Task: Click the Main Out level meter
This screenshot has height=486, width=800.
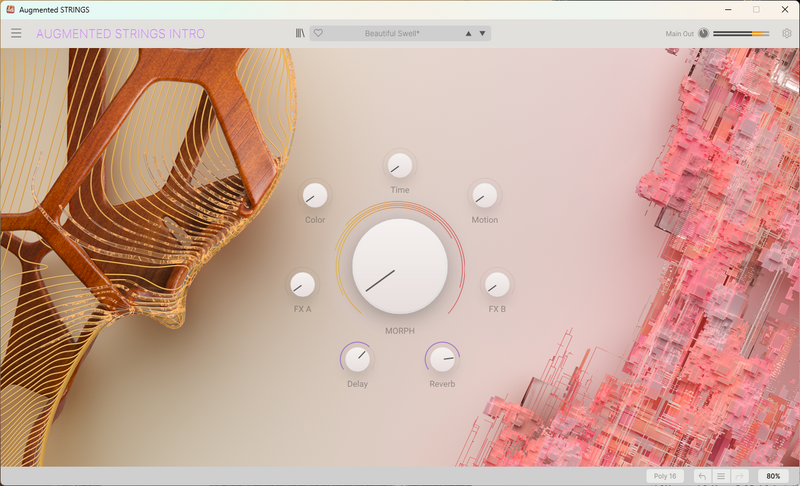Action: 741,34
